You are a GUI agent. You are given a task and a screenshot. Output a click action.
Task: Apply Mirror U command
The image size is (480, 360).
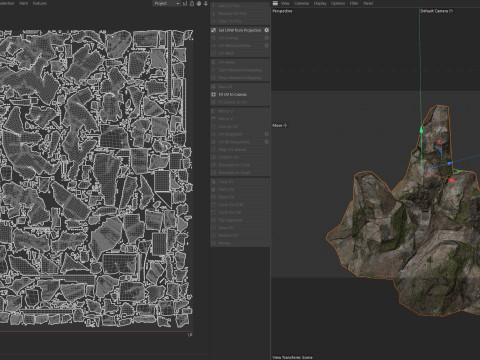240,111
